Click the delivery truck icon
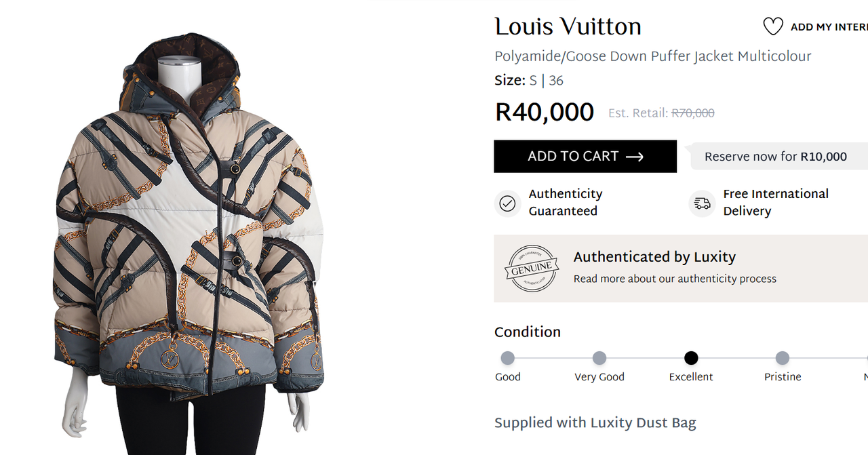This screenshot has width=868, height=455. coord(702,203)
